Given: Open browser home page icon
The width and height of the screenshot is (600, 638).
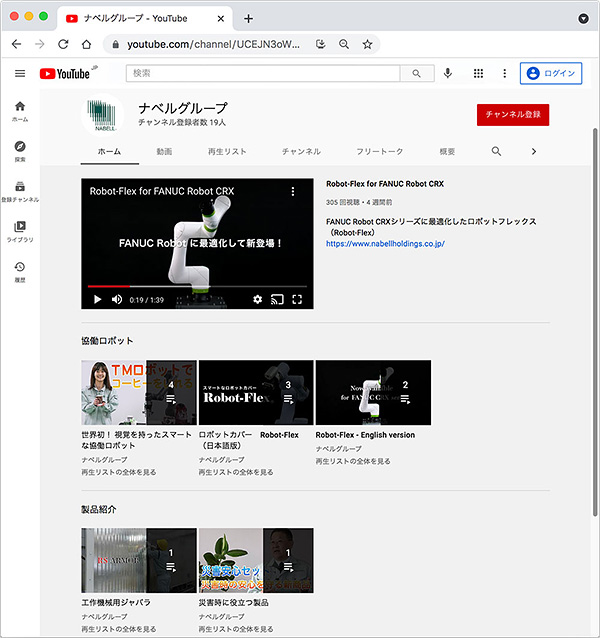Looking at the screenshot, I should [86, 44].
